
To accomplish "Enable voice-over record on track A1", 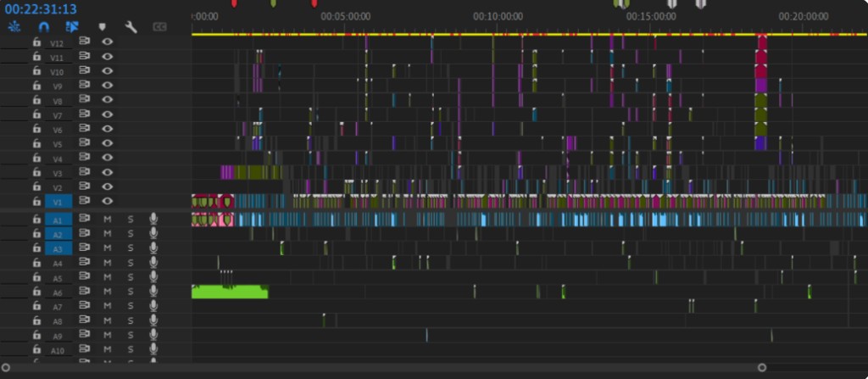I will [x=153, y=219].
